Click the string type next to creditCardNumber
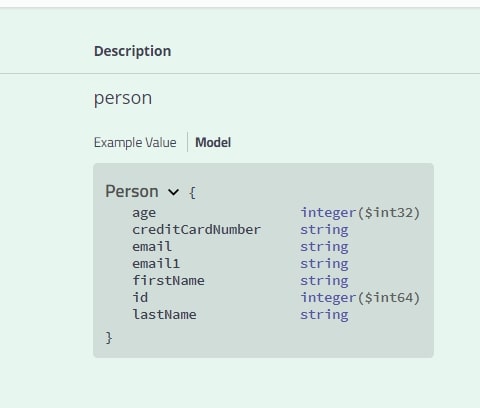This screenshot has width=480, height=408. click(x=324, y=230)
